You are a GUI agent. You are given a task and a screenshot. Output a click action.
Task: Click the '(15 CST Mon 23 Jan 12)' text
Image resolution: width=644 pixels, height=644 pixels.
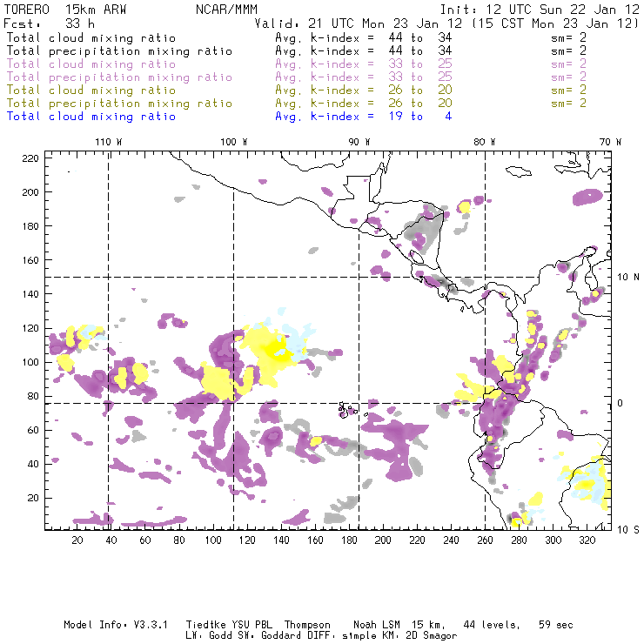coord(555,23)
